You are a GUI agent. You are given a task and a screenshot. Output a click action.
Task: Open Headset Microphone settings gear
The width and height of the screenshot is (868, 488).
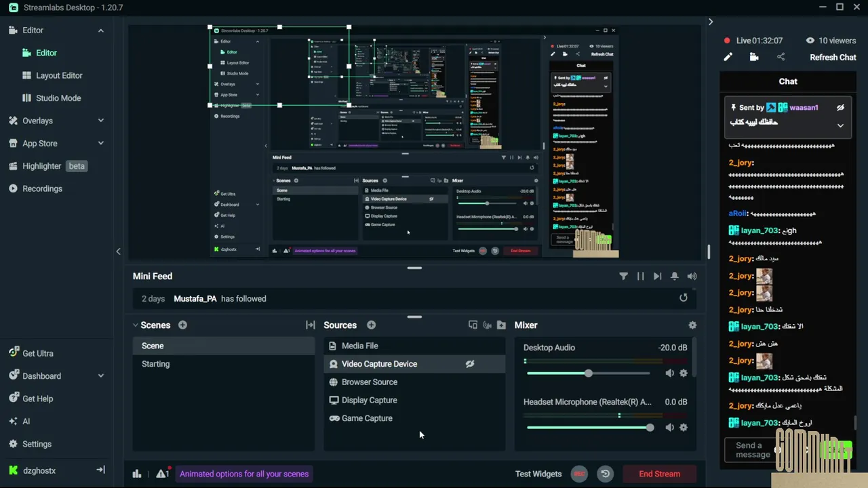point(684,428)
